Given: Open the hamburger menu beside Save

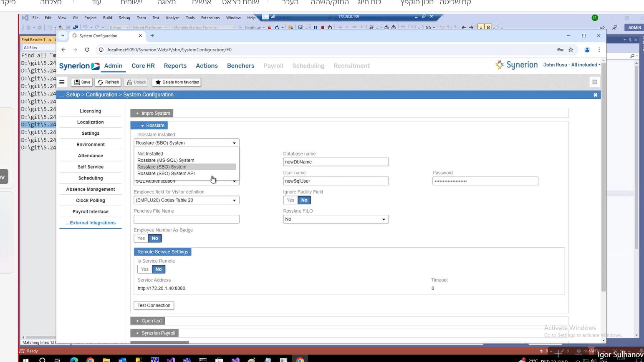Looking at the screenshot, I should (62, 82).
